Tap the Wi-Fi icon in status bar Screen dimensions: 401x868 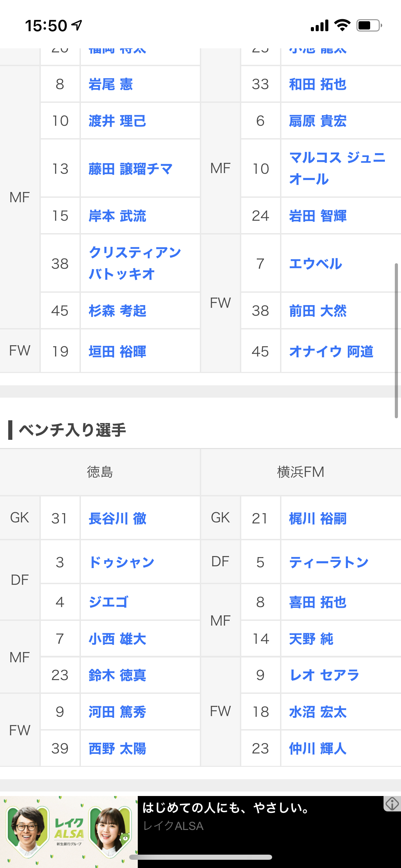342,25
